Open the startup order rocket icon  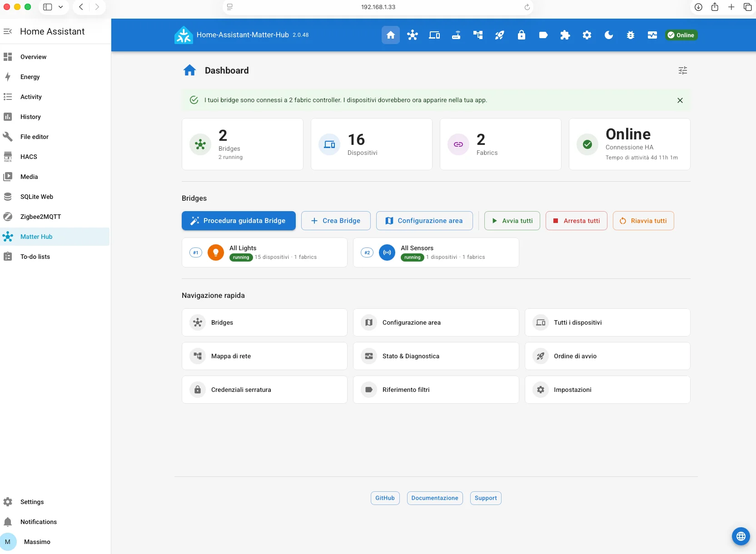tap(500, 35)
